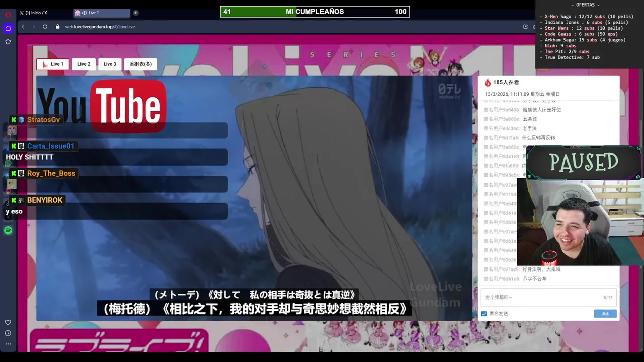The width and height of the screenshot is (644, 362).
Task: Open Instagram from the Opera sidebar
Action: coord(8,191)
